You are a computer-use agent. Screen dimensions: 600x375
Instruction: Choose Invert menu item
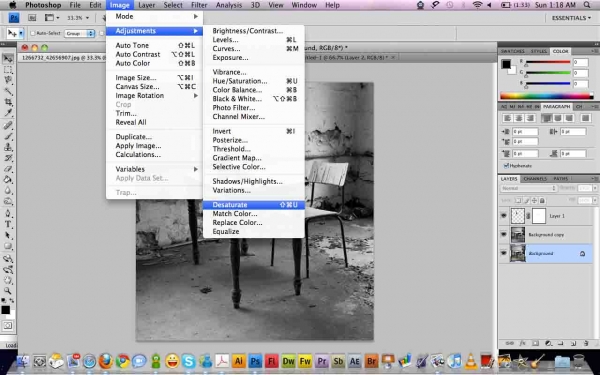coord(254,131)
